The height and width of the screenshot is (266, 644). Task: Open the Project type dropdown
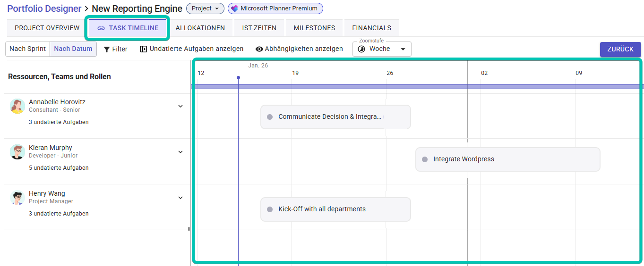[x=205, y=8]
